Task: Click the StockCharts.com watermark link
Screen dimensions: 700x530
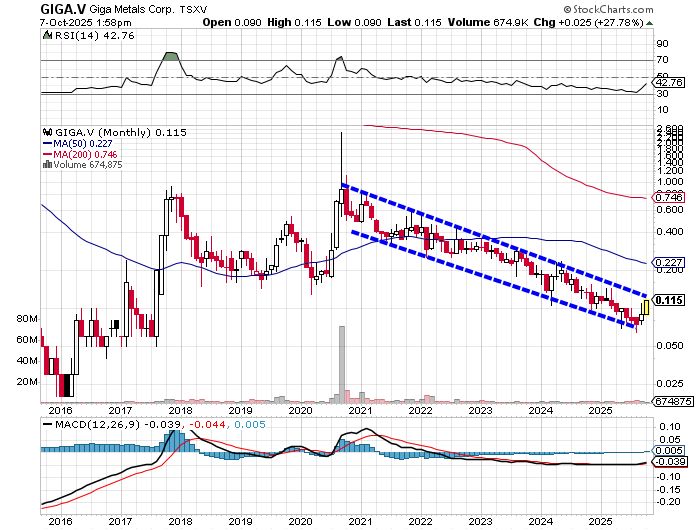Action: (608, 9)
